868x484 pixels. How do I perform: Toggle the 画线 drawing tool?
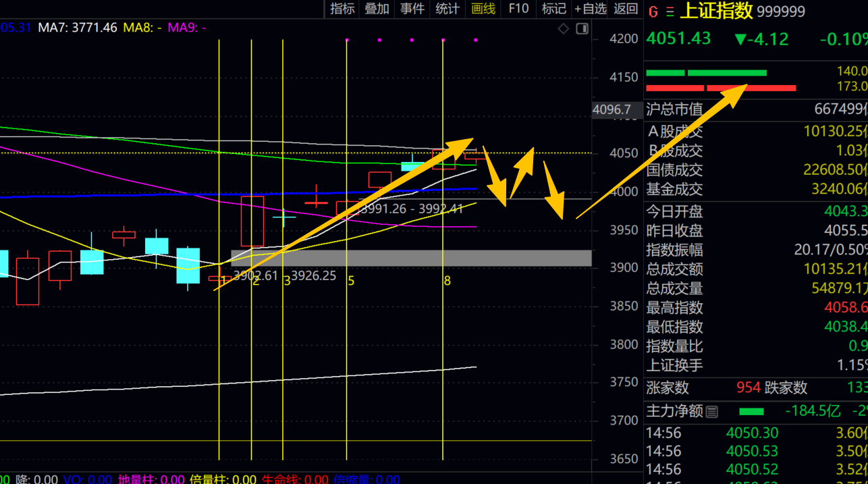[483, 9]
